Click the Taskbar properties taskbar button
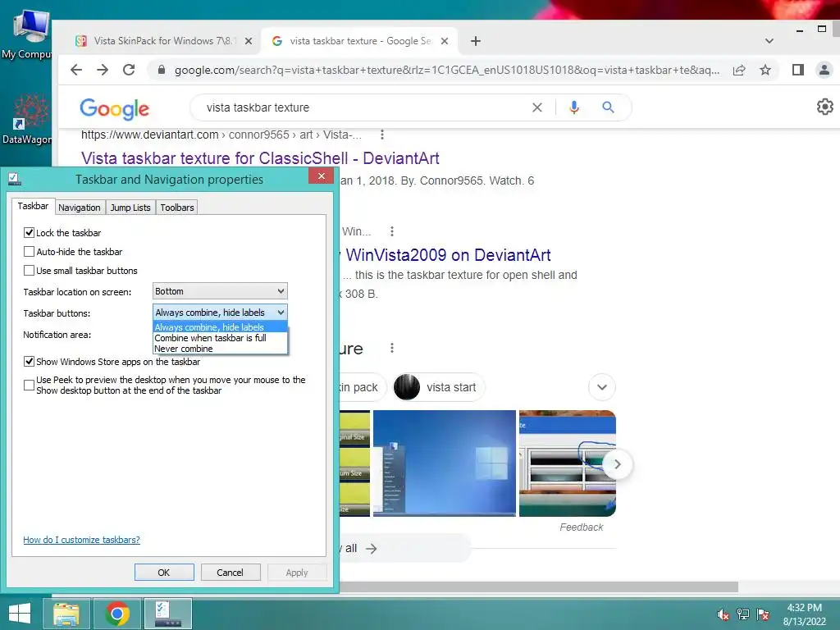840x630 pixels. click(x=168, y=614)
